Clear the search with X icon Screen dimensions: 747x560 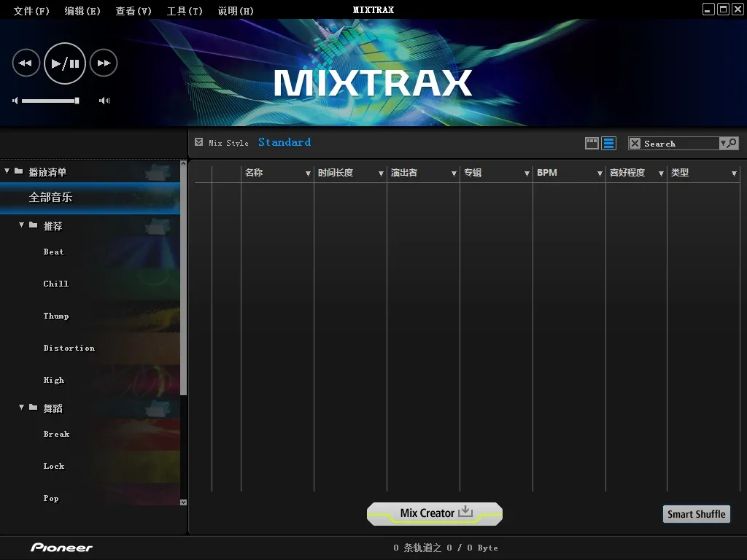tap(635, 144)
